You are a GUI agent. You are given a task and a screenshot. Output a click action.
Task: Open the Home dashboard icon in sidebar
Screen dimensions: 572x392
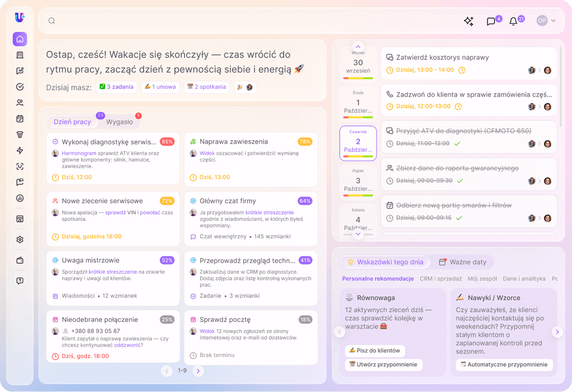pos(20,39)
